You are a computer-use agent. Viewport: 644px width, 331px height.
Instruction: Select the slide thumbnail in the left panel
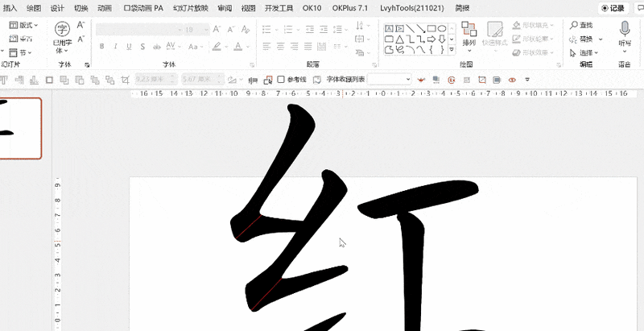click(x=20, y=129)
